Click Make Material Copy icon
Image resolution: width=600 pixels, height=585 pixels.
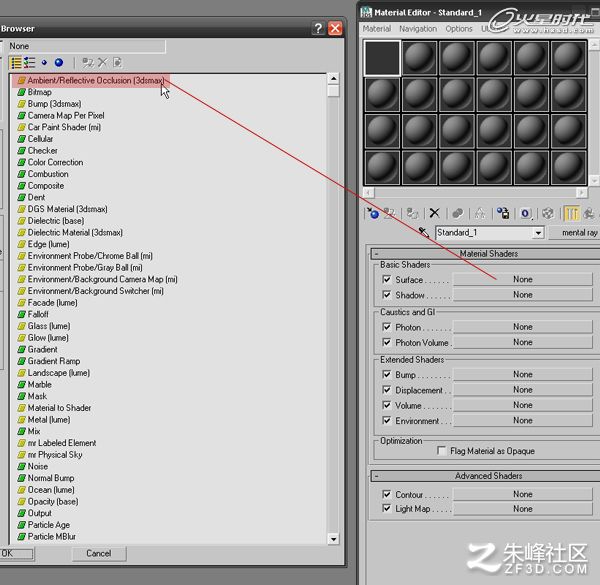pyautogui.click(x=457, y=213)
